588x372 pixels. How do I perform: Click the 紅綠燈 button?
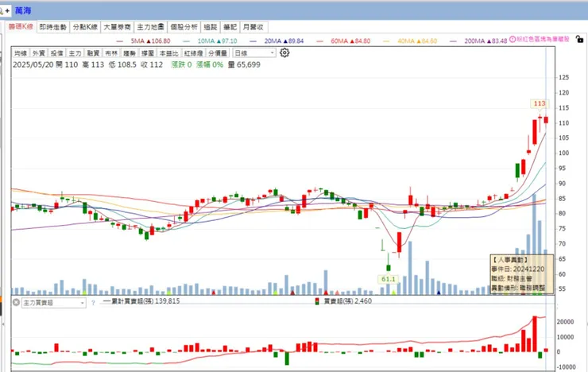tap(194, 53)
